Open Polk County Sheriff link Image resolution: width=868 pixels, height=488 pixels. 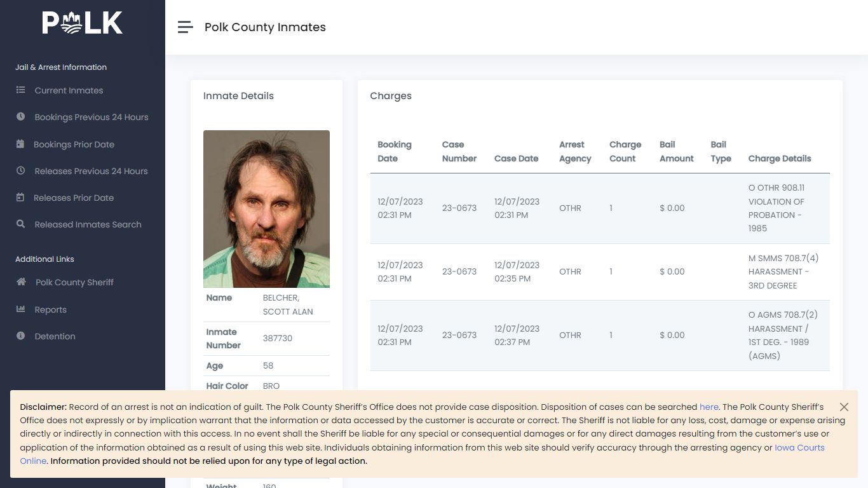pyautogui.click(x=74, y=282)
